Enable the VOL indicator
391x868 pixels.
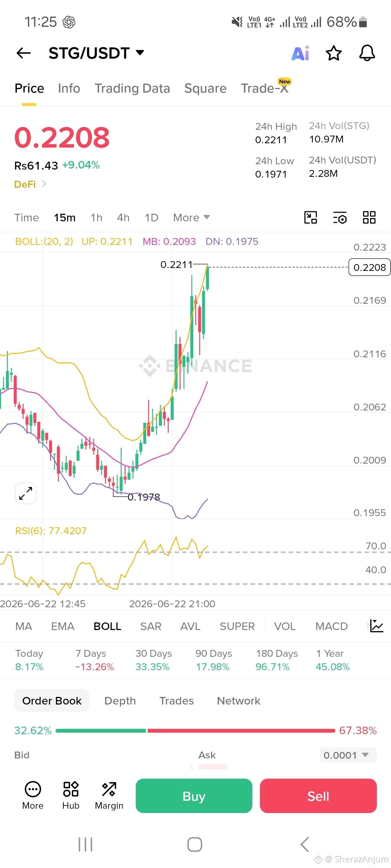(285, 626)
